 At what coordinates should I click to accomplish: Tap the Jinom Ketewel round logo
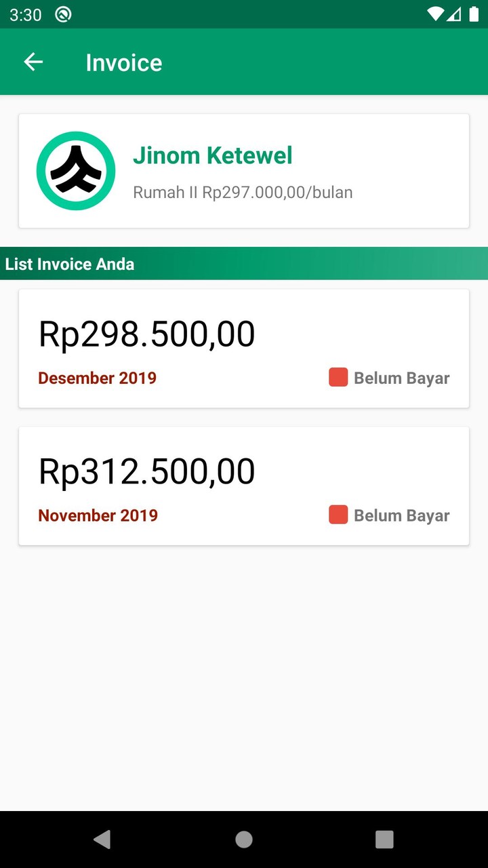(76, 171)
